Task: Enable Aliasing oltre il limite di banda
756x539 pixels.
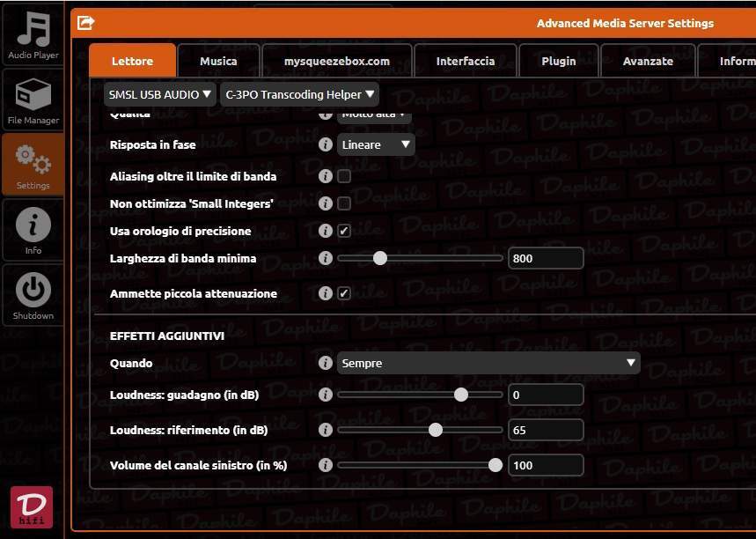Action: pyautogui.click(x=344, y=177)
